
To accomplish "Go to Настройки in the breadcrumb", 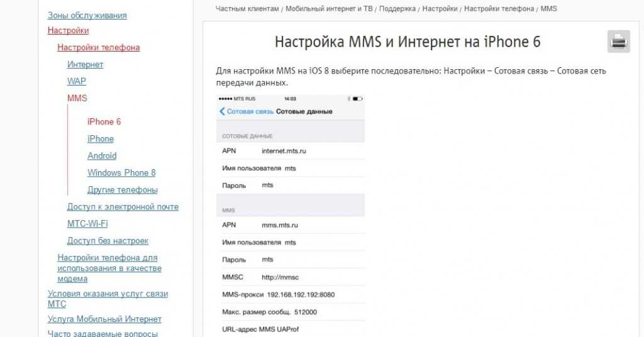I will pyautogui.click(x=440, y=9).
